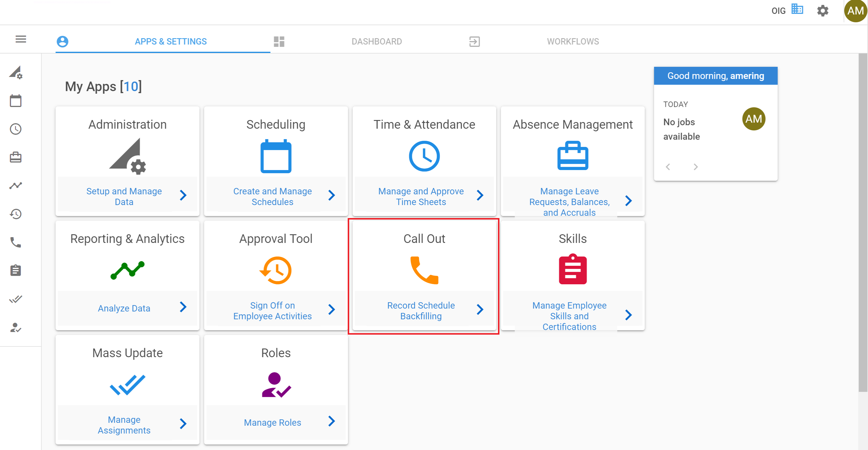The width and height of the screenshot is (868, 450).
Task: Switch to the Apps & Settings tab
Action: [x=170, y=41]
